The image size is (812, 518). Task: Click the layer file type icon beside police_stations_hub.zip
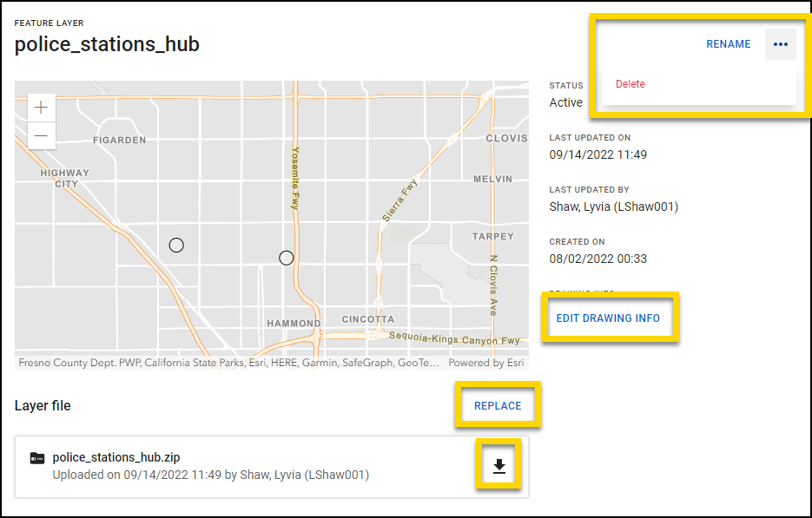(x=38, y=457)
